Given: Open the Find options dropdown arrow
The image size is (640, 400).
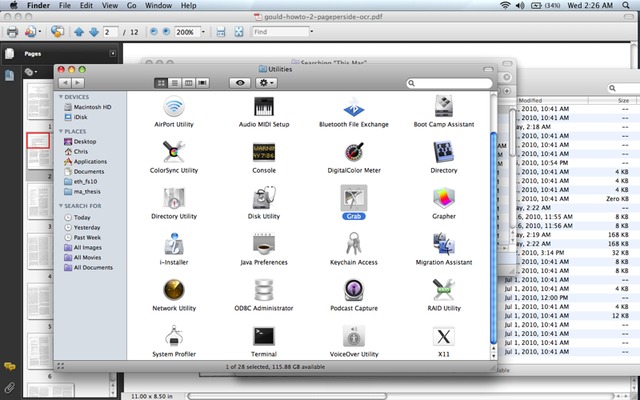Looking at the screenshot, I should click(x=312, y=31).
